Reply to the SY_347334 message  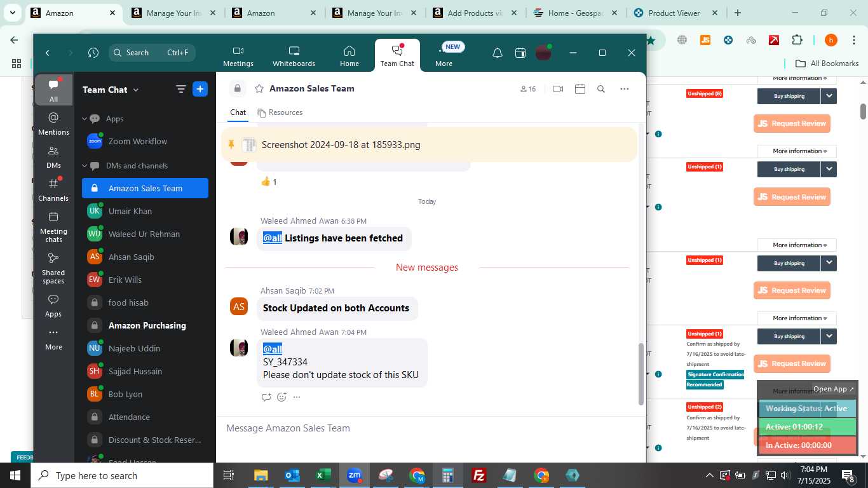coord(266,397)
